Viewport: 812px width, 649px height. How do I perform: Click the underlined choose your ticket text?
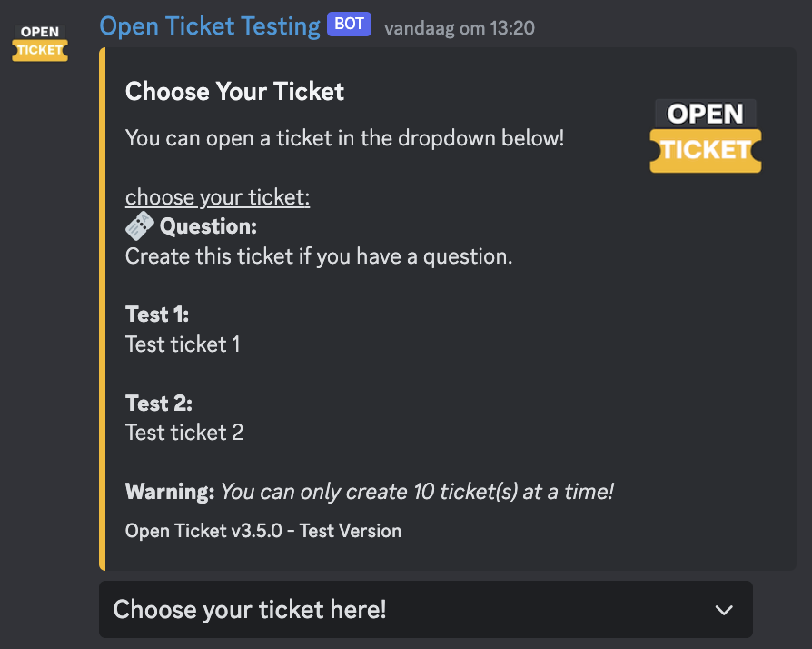[x=217, y=197]
